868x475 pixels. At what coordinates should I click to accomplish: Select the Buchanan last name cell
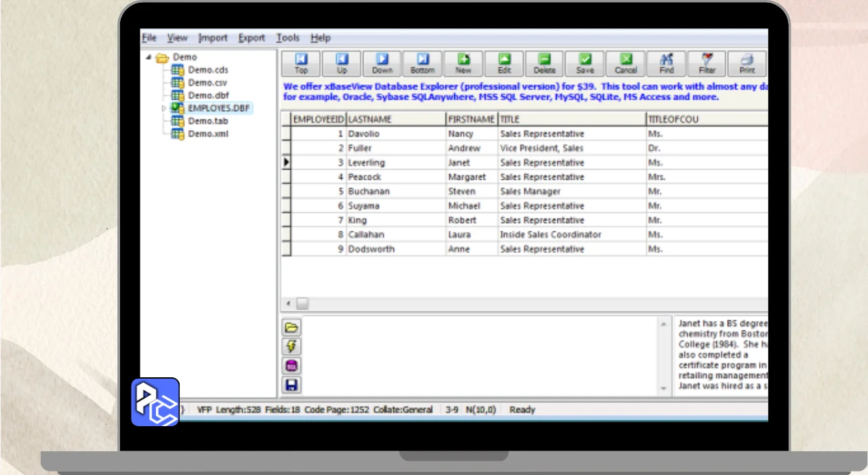tap(395, 191)
